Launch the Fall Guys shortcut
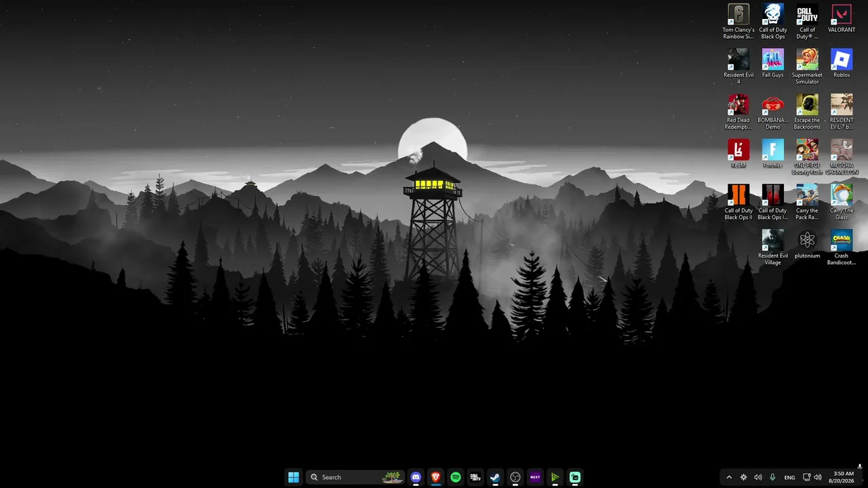The height and width of the screenshot is (488, 868). [x=773, y=64]
